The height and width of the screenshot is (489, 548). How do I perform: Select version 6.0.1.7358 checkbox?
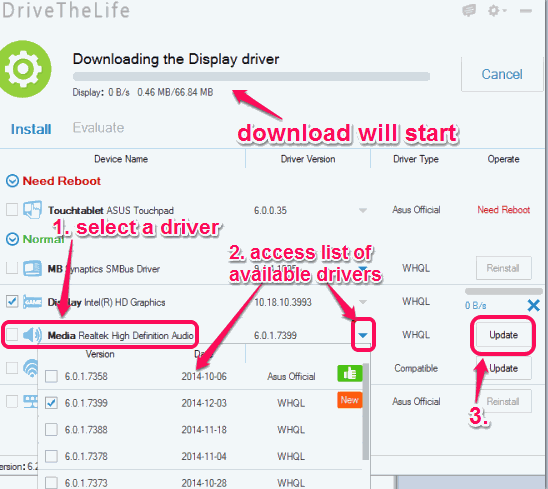click(x=51, y=376)
